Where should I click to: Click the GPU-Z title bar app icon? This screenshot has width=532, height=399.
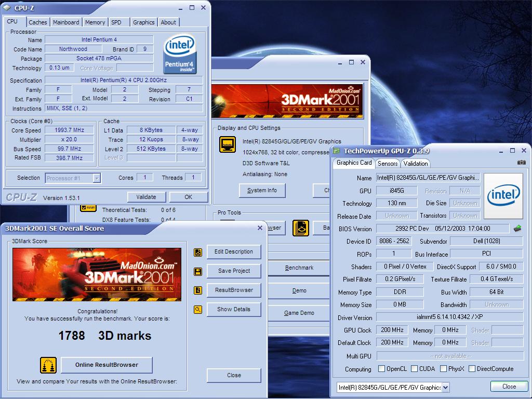[336, 151]
